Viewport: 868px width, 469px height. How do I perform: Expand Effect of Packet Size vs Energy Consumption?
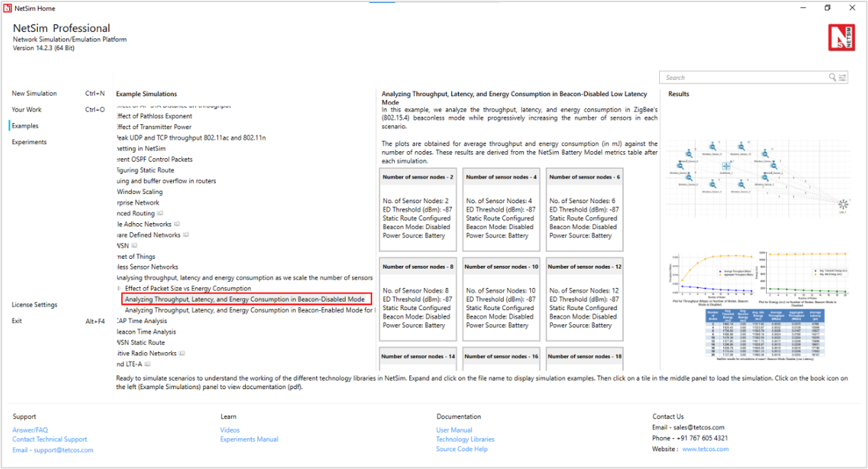pos(119,289)
